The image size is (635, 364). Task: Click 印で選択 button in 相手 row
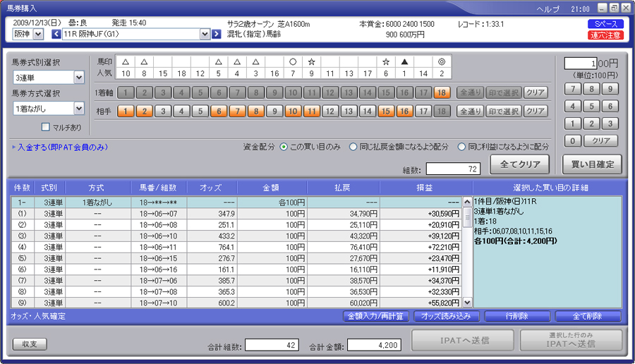pyautogui.click(x=503, y=111)
